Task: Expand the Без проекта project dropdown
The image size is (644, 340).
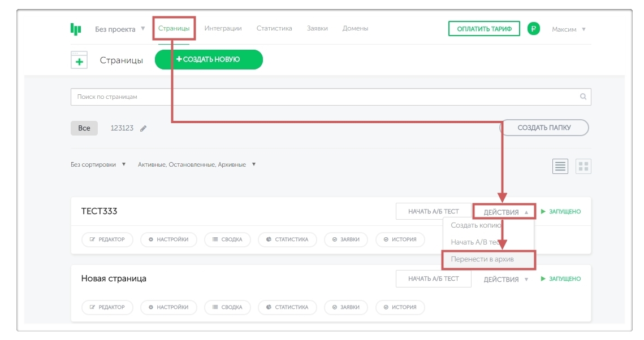Action: click(120, 29)
